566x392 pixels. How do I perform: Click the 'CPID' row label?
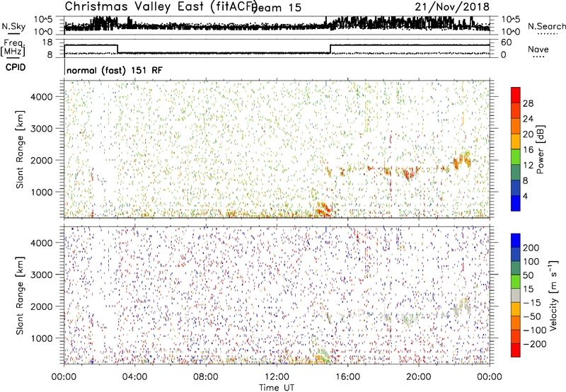16,67
